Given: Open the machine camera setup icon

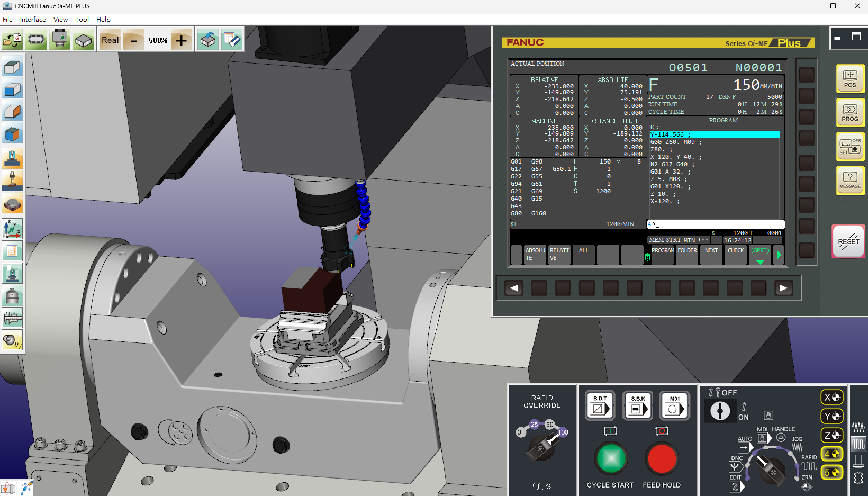Looking at the screenshot, I should (60, 40).
